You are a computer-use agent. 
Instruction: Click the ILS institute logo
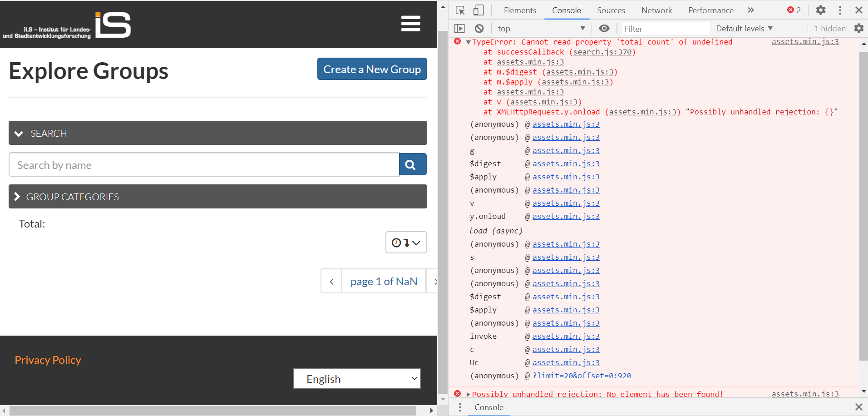[x=67, y=25]
